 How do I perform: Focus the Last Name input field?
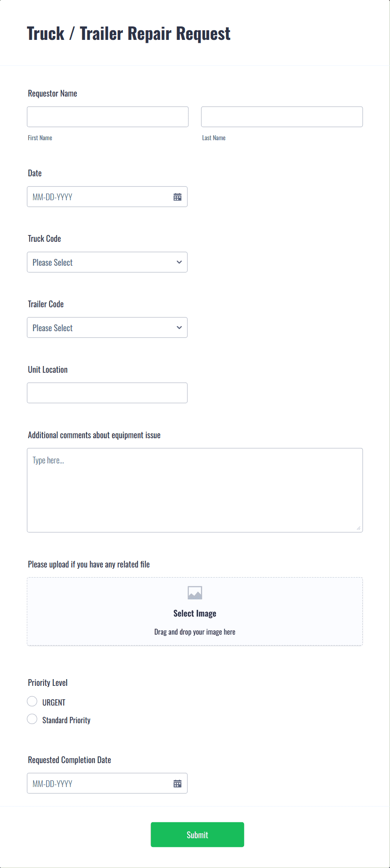(282, 117)
